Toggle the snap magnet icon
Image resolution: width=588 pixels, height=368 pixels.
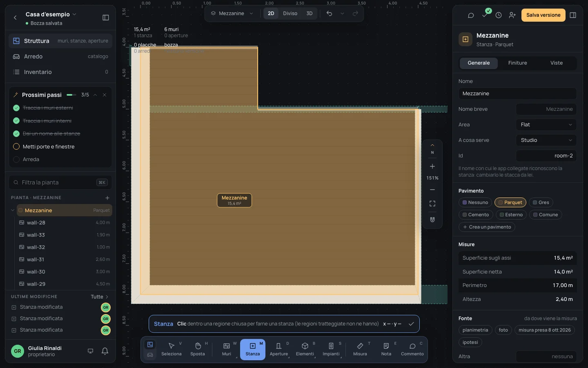point(432,220)
